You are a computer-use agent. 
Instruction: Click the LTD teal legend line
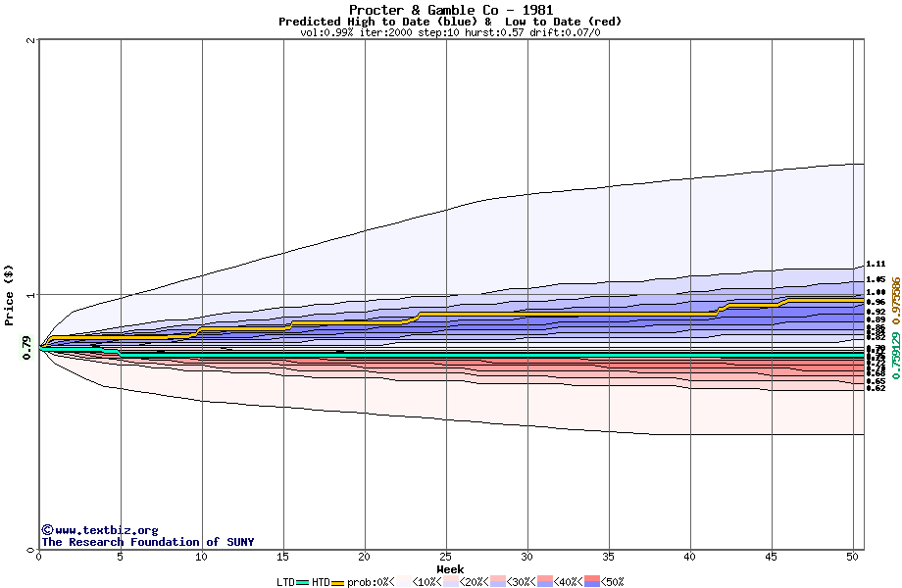[303, 582]
